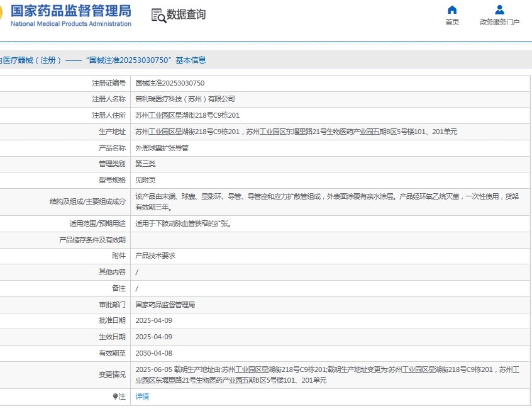Click the 适用范围/预期用途 label
This screenshot has height=411, width=532.
pyautogui.click(x=97, y=224)
